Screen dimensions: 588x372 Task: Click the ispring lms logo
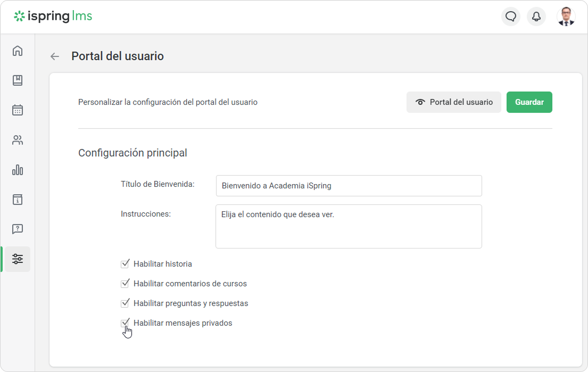[x=53, y=16]
